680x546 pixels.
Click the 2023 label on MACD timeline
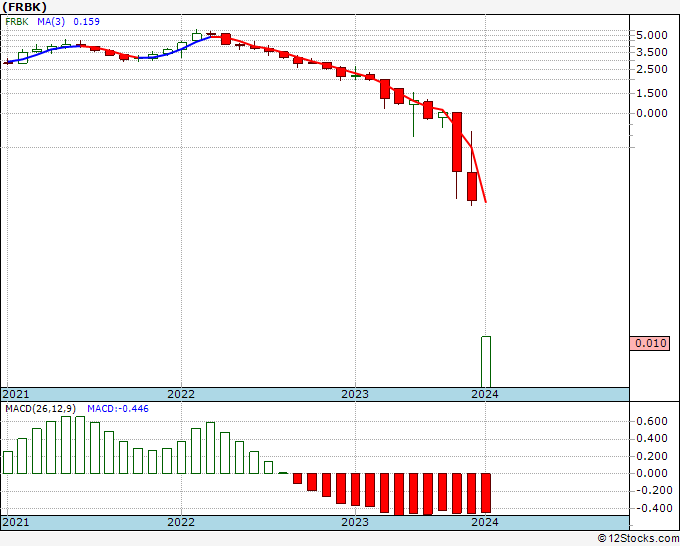coord(355,522)
